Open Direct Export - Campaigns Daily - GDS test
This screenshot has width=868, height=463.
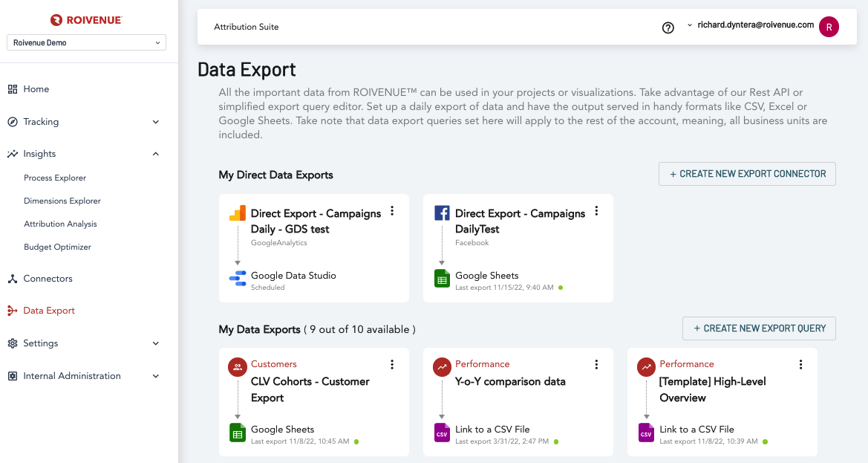pyautogui.click(x=316, y=221)
